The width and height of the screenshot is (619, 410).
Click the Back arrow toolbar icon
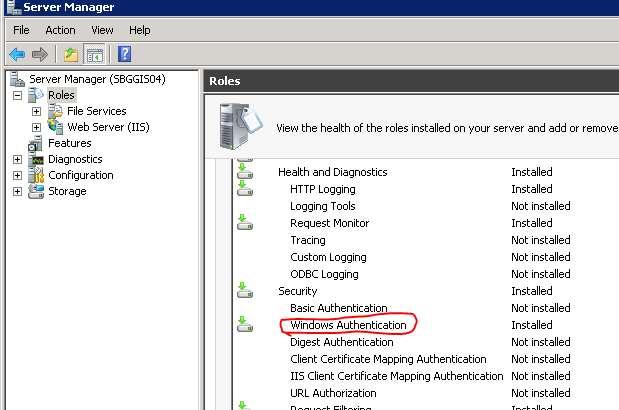click(x=17, y=54)
